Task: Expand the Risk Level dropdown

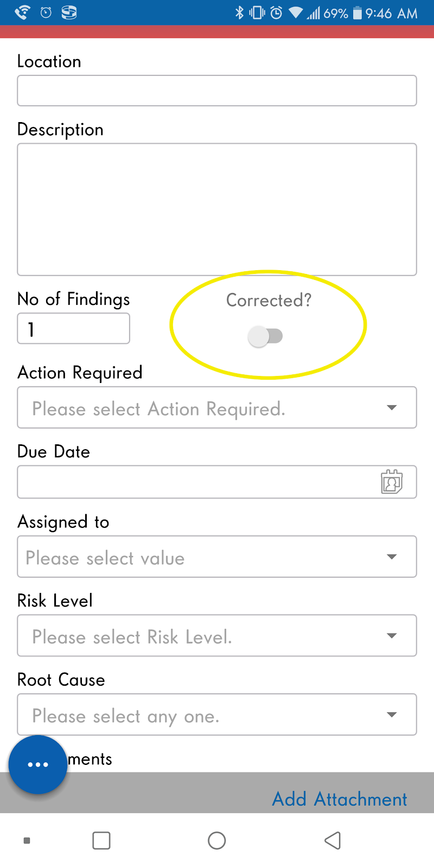Action: [217, 635]
